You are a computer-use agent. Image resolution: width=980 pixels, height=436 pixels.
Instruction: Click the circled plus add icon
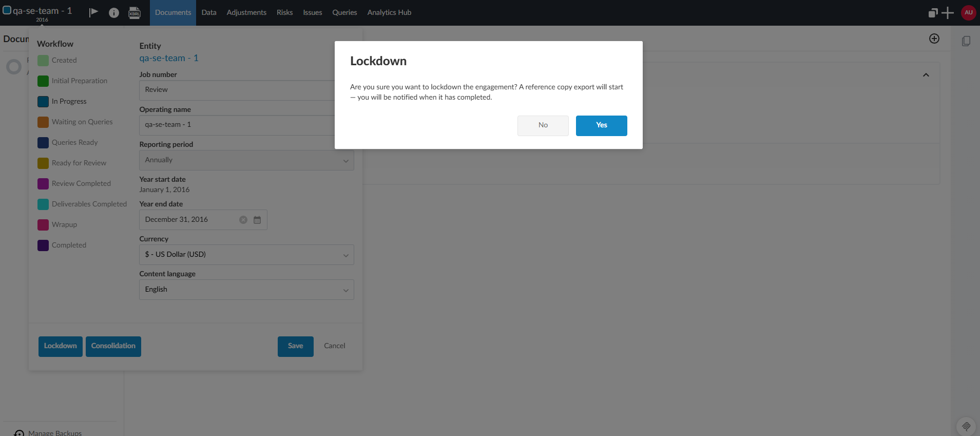point(934,39)
